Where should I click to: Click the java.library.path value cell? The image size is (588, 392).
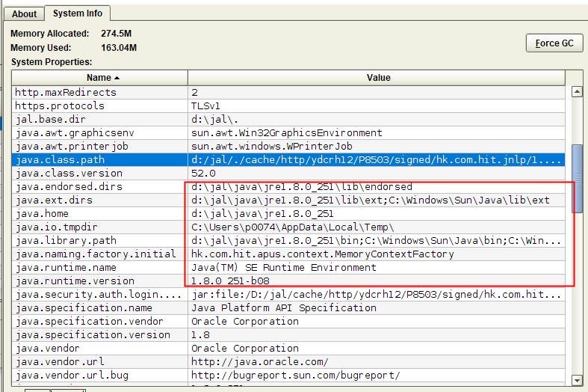click(377, 241)
